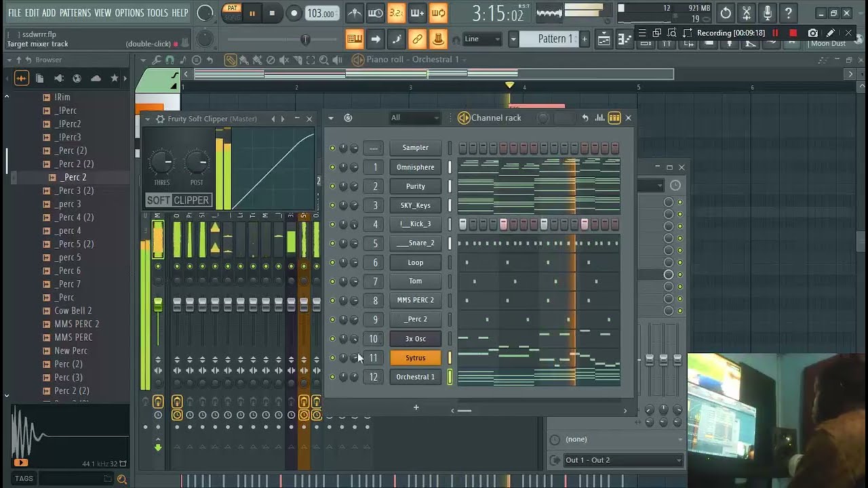Open the Channel rack filter dropdown showing All

point(415,118)
